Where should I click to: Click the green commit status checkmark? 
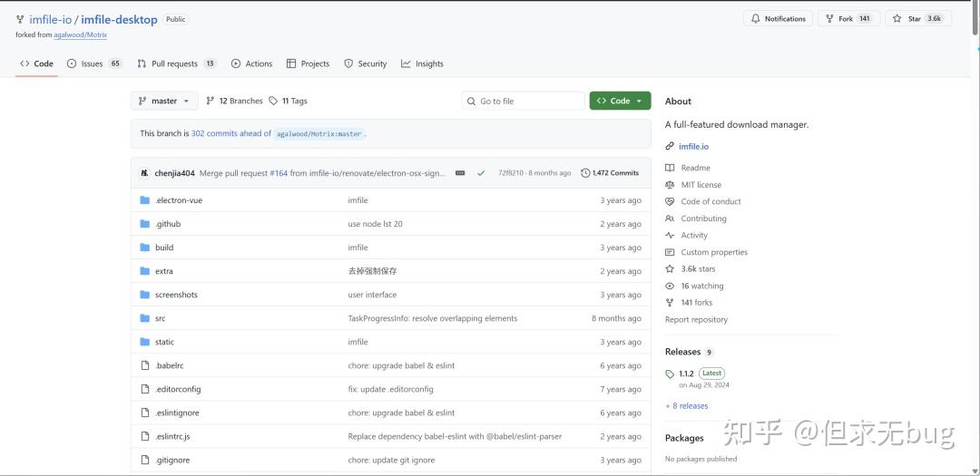481,173
